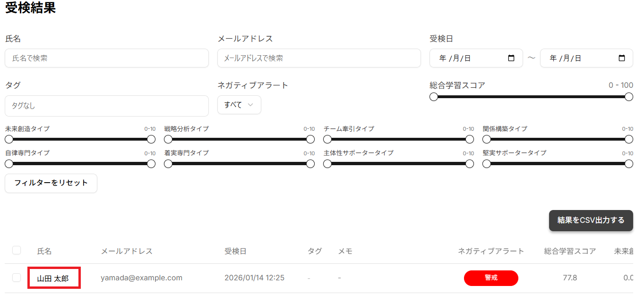Tick the select-all checkbox in table header
This screenshot has height=294, width=644.
(17, 251)
